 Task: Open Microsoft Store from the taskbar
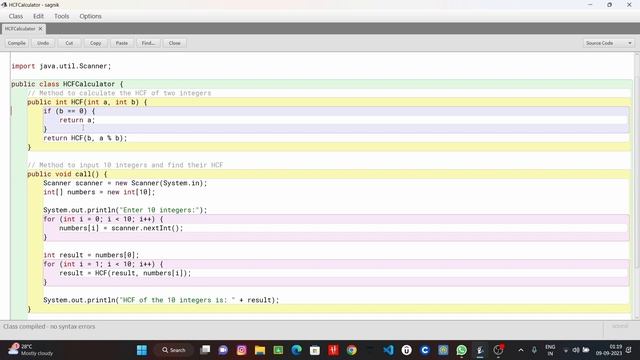(315, 350)
